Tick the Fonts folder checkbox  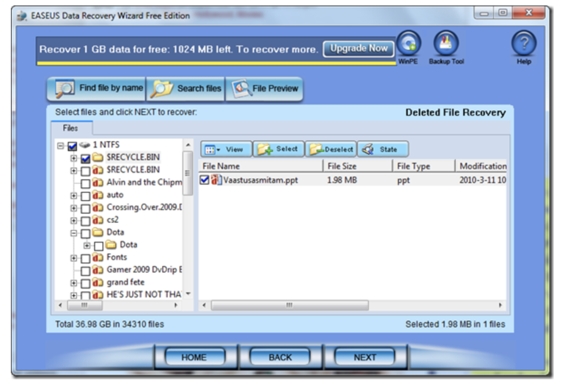click(x=85, y=258)
